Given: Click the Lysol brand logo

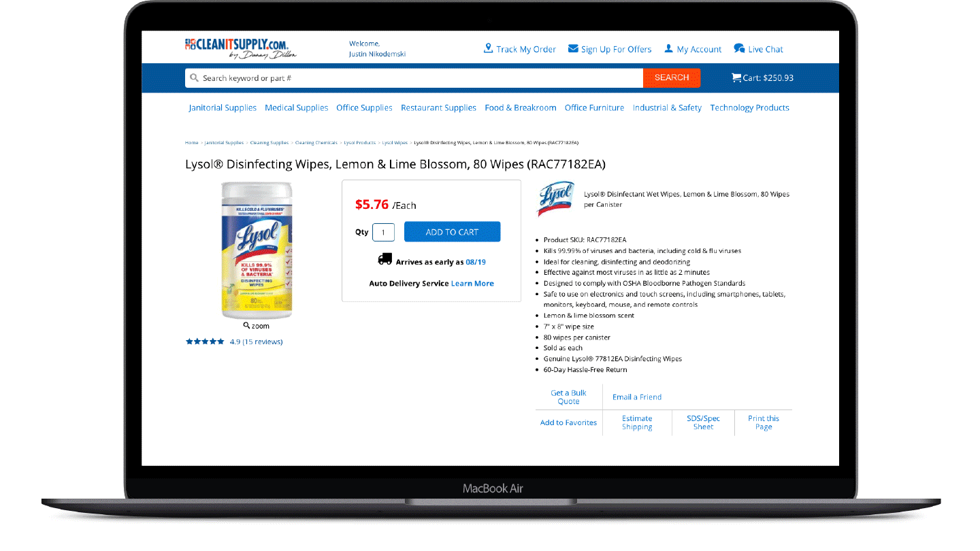Looking at the screenshot, I should [x=556, y=199].
